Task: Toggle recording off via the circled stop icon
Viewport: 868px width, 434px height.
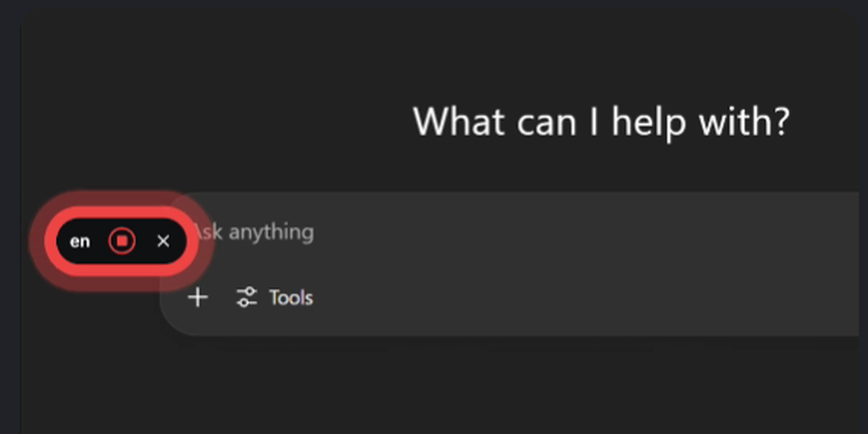Action: coord(122,240)
